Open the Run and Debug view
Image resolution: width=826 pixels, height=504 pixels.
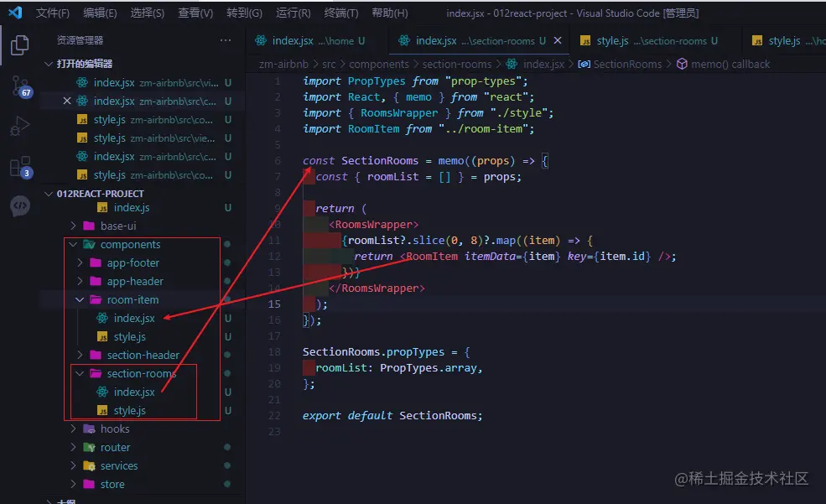click(x=19, y=126)
